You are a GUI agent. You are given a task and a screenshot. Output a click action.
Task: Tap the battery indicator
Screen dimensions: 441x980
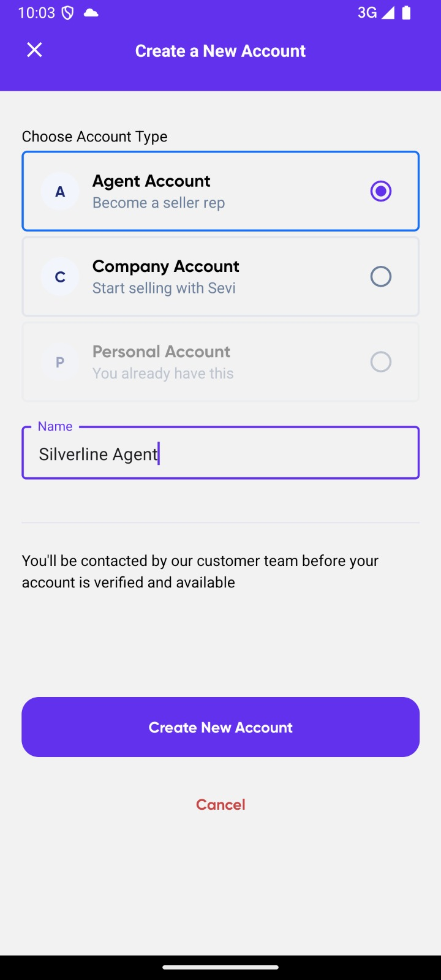point(406,12)
